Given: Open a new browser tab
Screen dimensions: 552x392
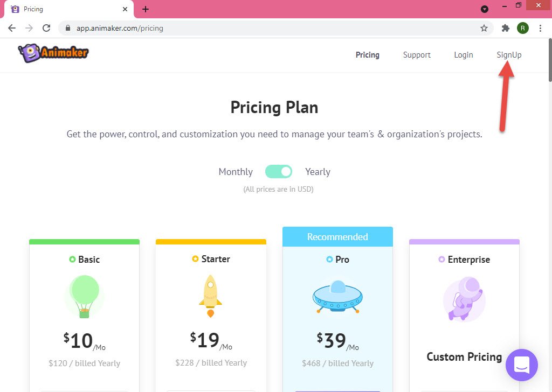Looking at the screenshot, I should (146, 9).
